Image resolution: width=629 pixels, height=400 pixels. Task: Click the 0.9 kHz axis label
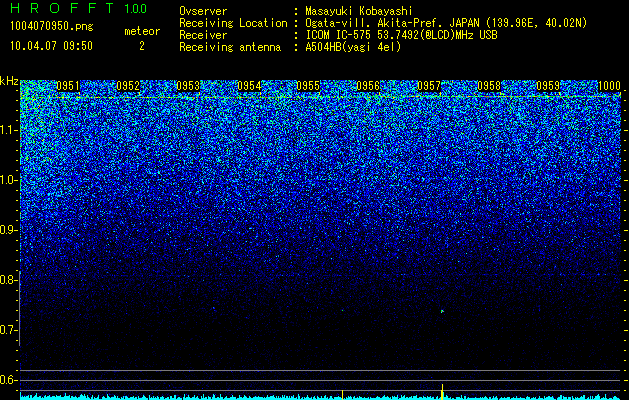(8, 230)
